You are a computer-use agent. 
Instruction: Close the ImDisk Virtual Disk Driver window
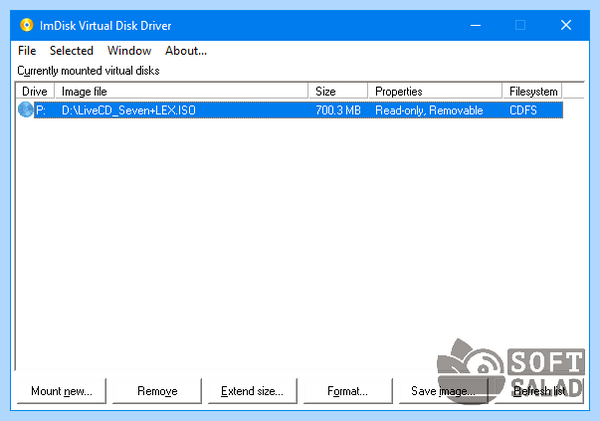click(566, 25)
